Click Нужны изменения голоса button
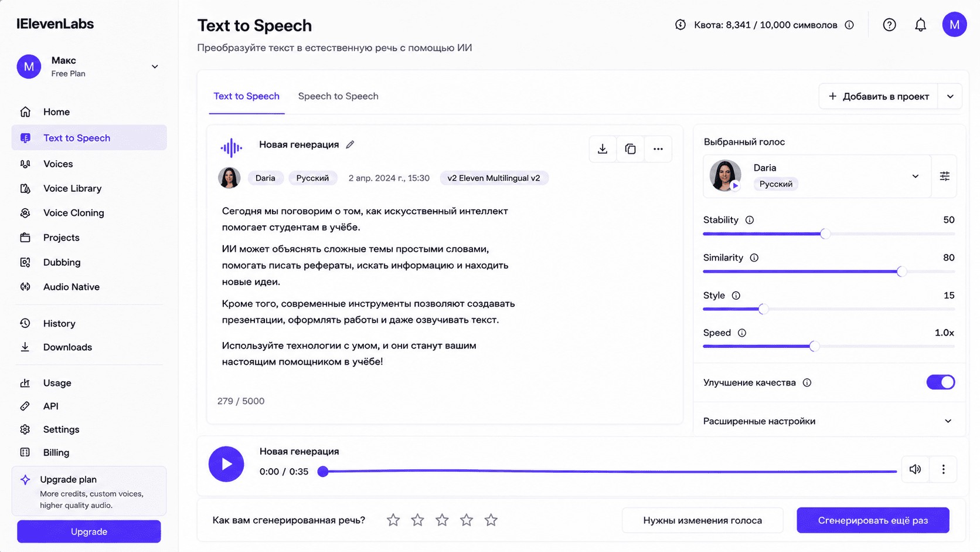The width and height of the screenshot is (980, 552). tap(702, 520)
